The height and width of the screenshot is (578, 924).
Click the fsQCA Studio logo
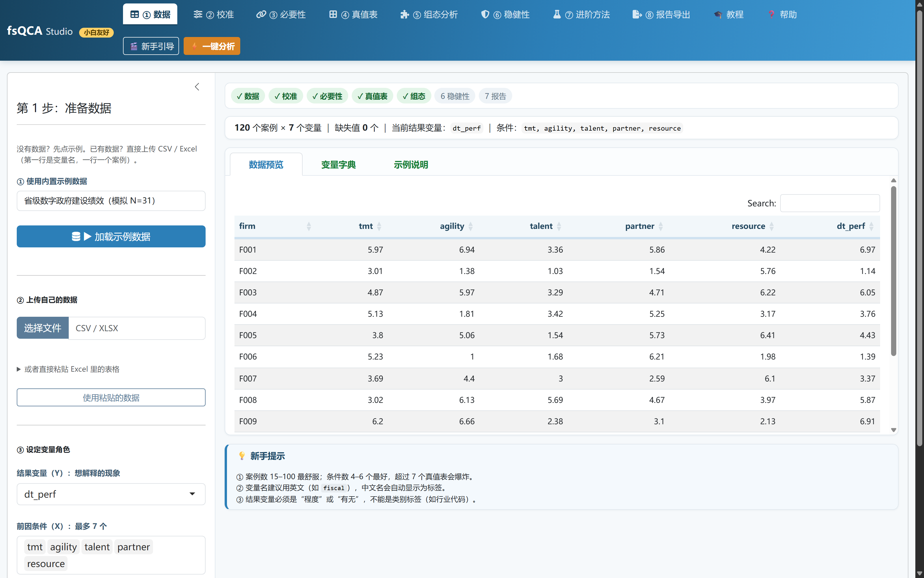click(x=40, y=31)
